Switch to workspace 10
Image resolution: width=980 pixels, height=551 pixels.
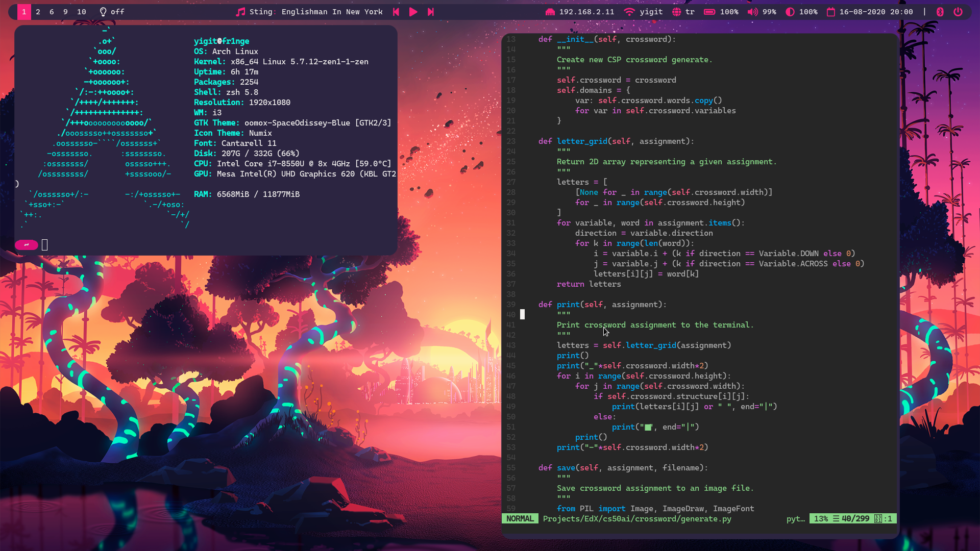82,12
